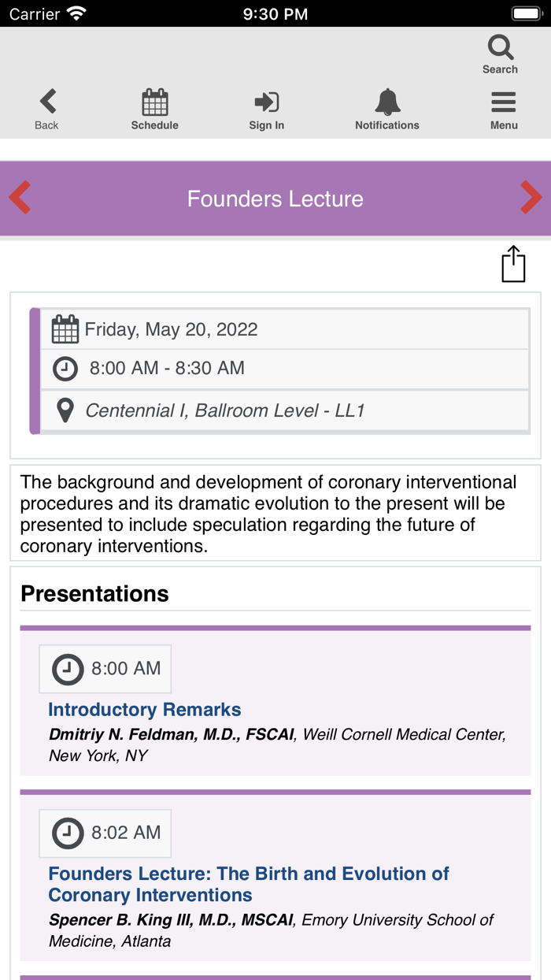
Task: Open the Introductory Remarks presentation
Action: (144, 710)
